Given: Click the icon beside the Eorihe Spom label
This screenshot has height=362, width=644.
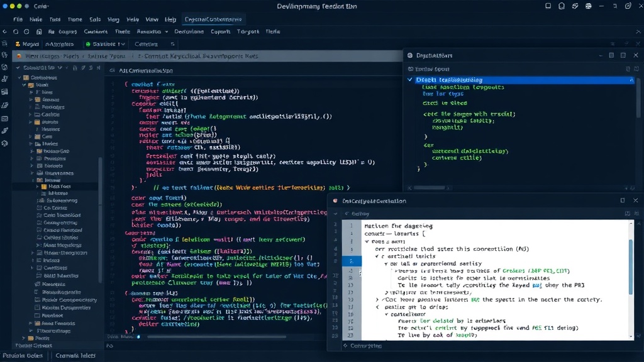Looking at the screenshot, I should point(410,69).
